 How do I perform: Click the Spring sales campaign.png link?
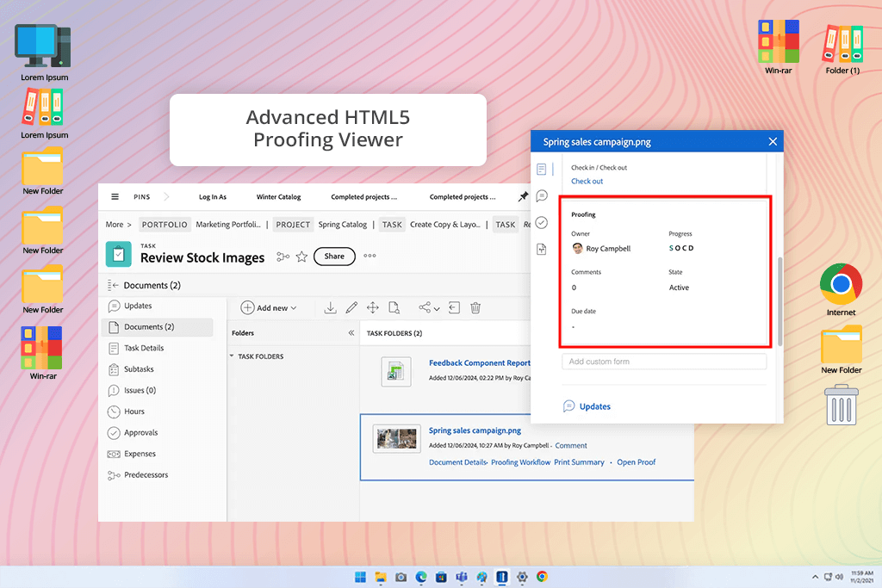click(475, 430)
